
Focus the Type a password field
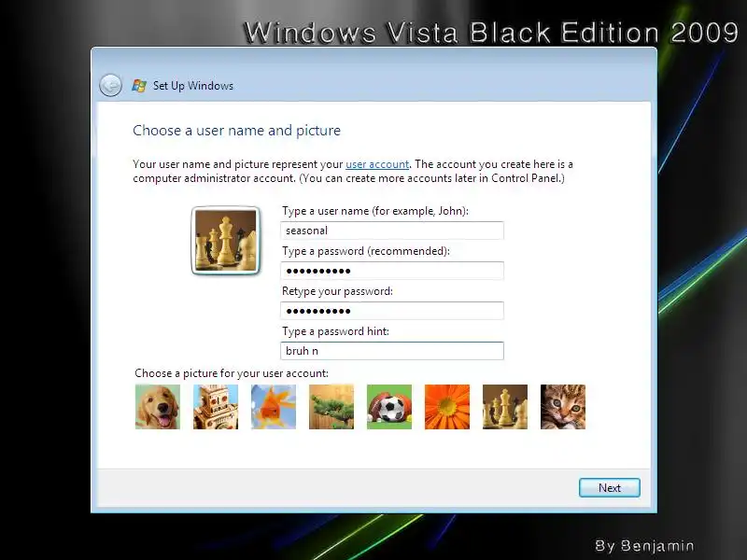pos(392,271)
